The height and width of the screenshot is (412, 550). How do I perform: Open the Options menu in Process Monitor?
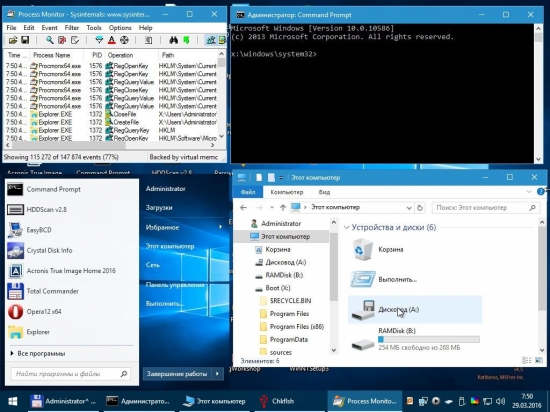click(x=120, y=28)
